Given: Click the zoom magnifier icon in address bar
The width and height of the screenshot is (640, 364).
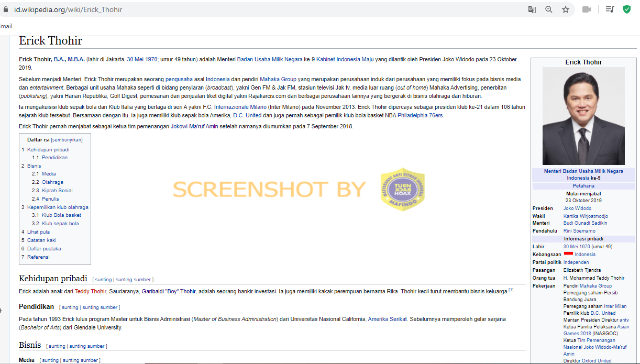Looking at the screenshot, I should 549,9.
